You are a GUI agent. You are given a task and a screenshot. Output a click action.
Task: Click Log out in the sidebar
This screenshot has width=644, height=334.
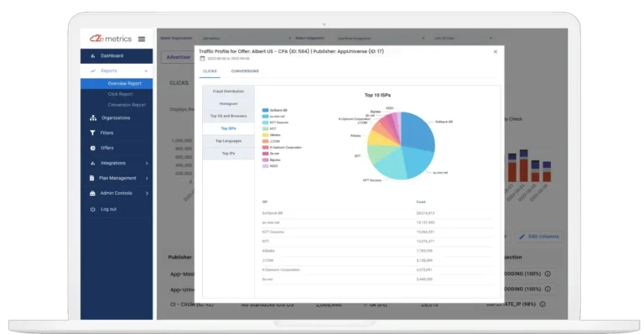108,209
